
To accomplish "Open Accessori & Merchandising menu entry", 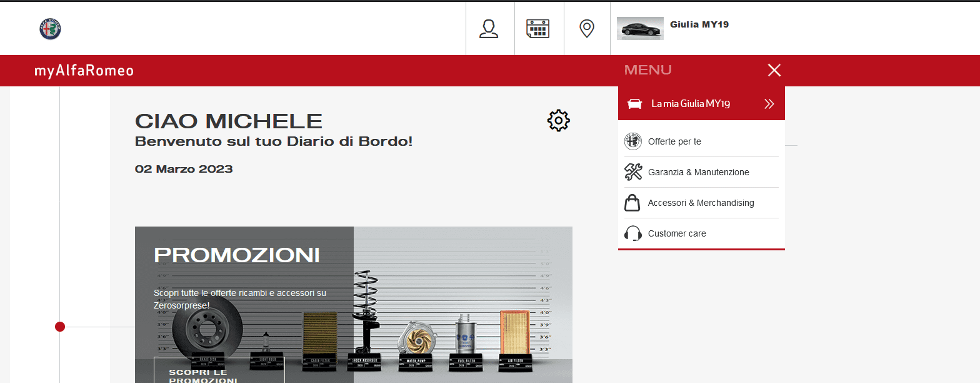I will point(701,203).
